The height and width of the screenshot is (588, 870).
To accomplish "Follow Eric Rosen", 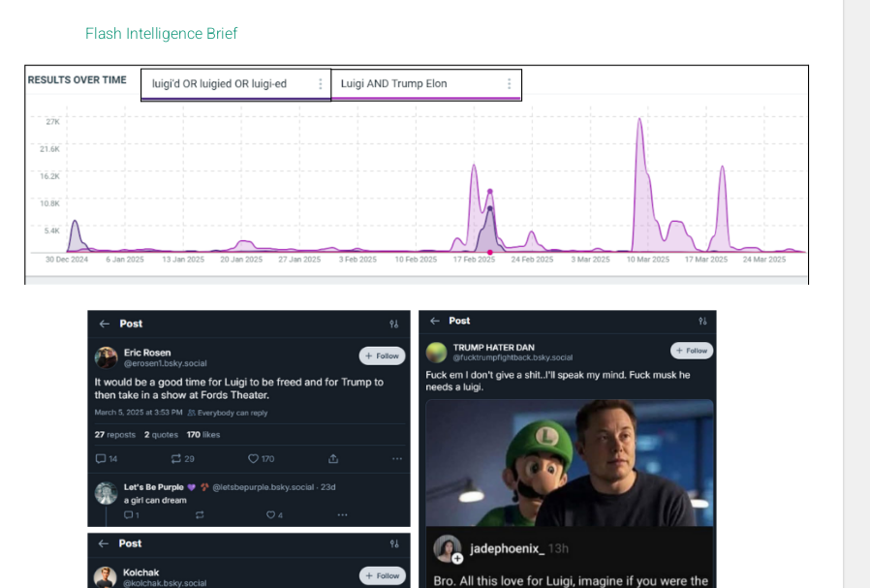I will [x=383, y=356].
